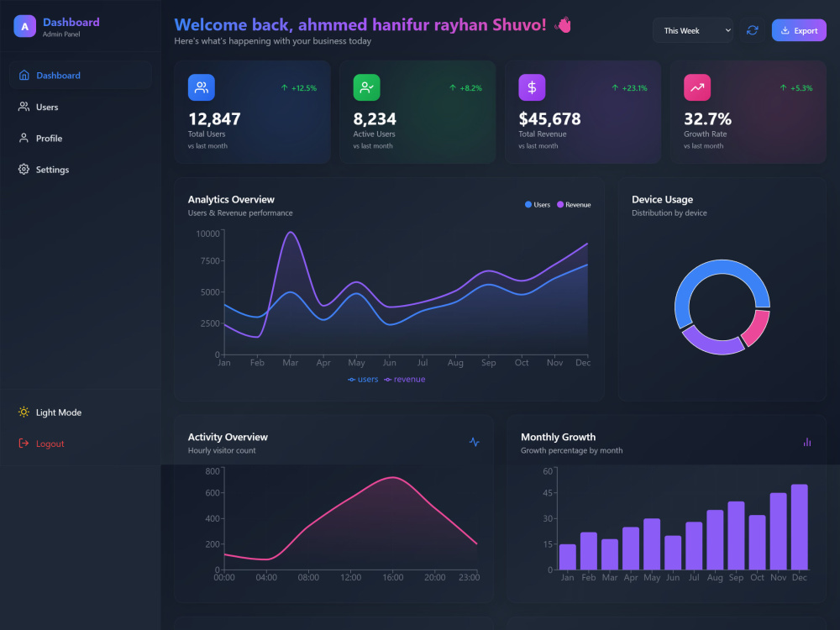This screenshot has width=840, height=630.
Task: Click the +12.5% change indicator
Action: tap(299, 88)
